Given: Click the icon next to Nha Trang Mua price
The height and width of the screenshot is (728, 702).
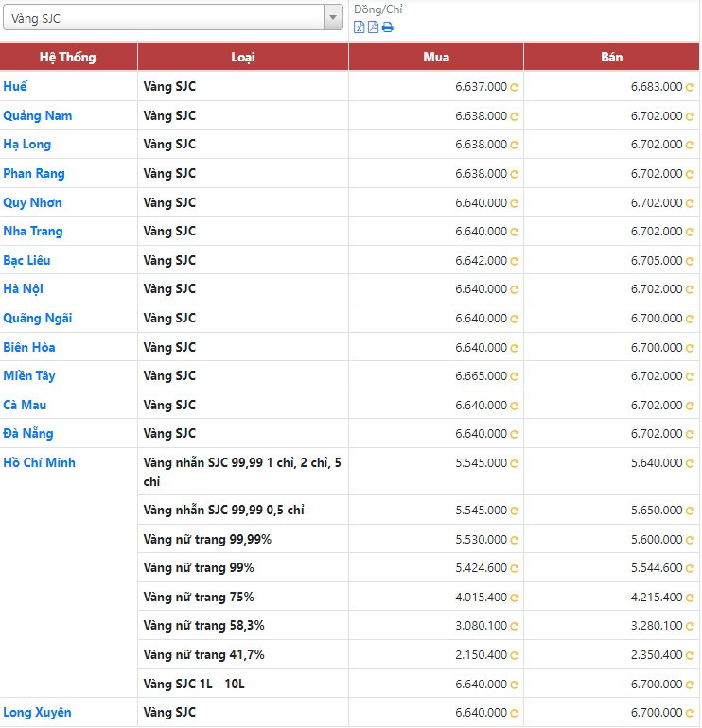Looking at the screenshot, I should point(514,232).
